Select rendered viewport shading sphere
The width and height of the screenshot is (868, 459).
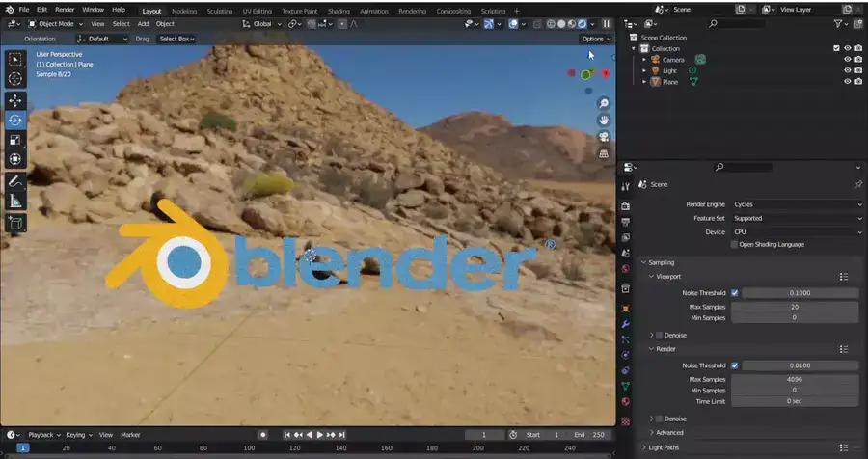pos(583,24)
